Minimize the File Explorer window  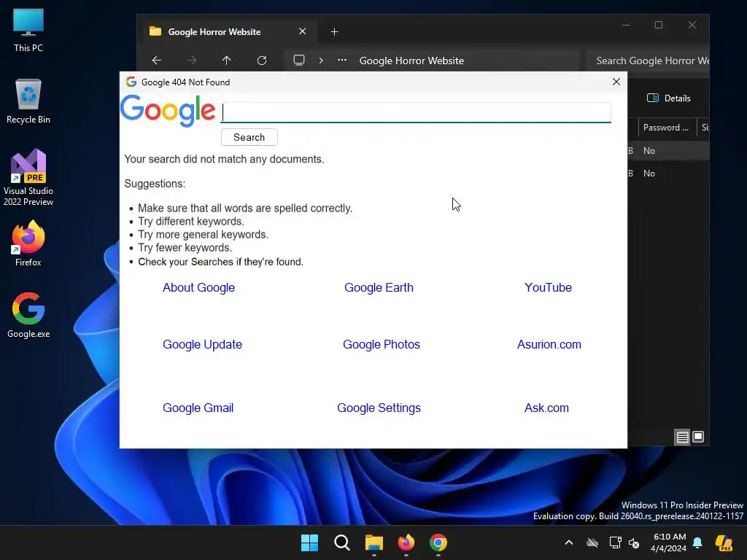(x=625, y=25)
